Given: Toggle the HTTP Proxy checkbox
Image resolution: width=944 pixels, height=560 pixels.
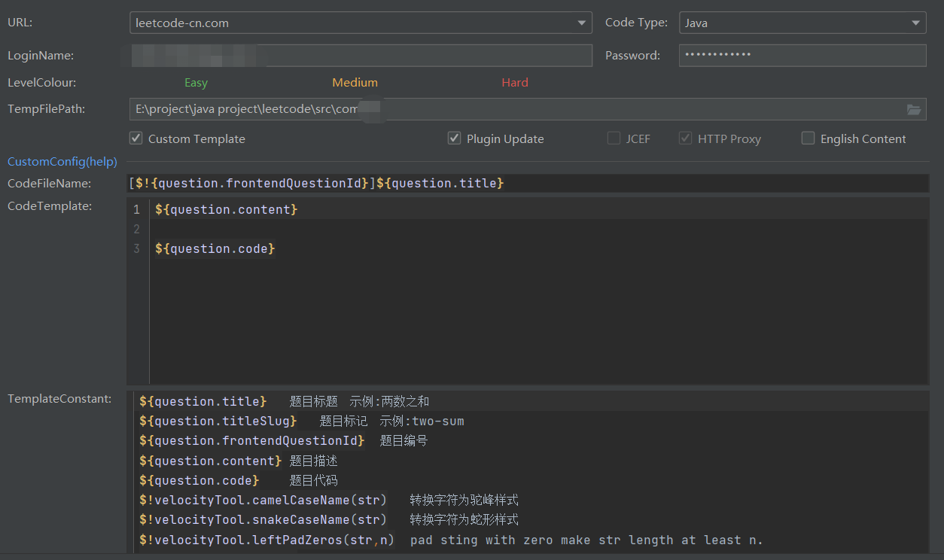Looking at the screenshot, I should pyautogui.click(x=685, y=138).
